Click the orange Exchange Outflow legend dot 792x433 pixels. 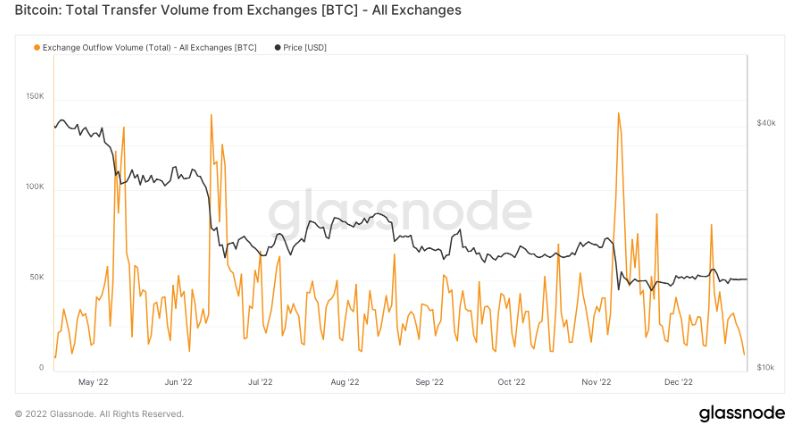click(38, 47)
